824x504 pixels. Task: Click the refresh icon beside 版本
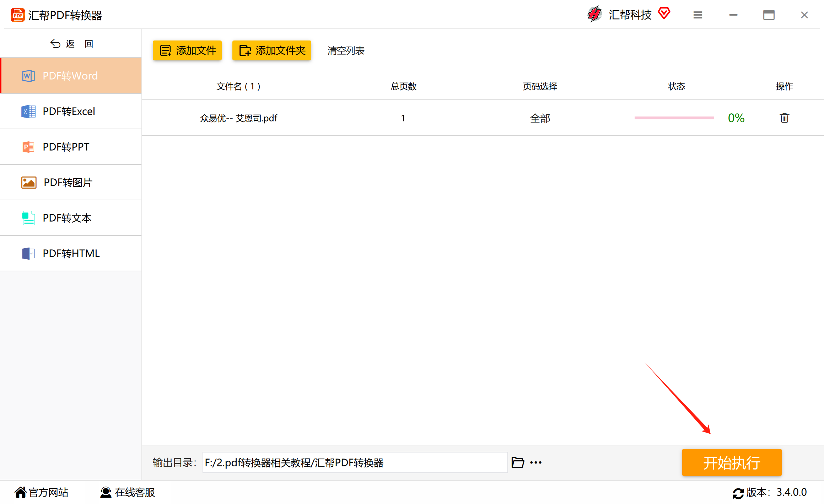[x=738, y=493]
